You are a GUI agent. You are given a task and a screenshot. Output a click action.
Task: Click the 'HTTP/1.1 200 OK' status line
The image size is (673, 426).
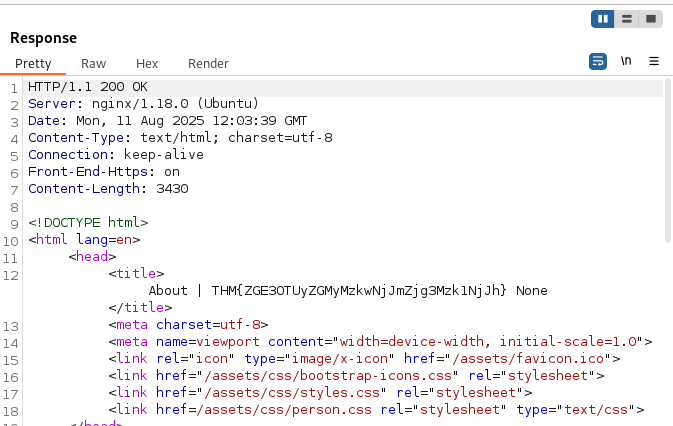tap(88, 87)
